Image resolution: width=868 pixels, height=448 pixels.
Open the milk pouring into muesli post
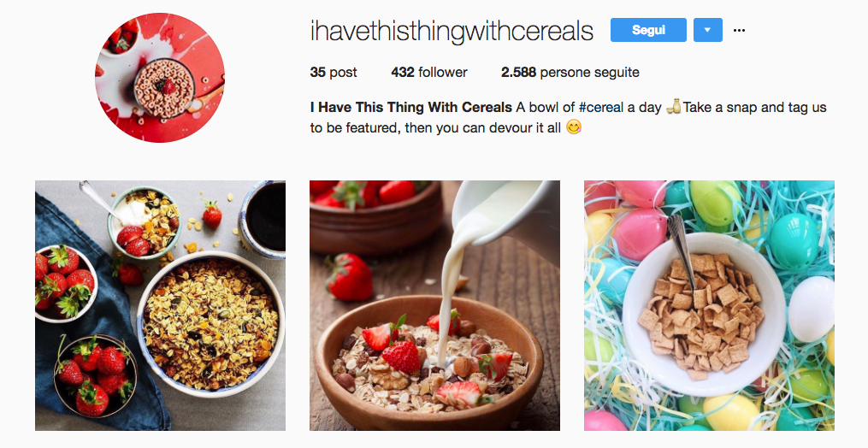click(434, 306)
